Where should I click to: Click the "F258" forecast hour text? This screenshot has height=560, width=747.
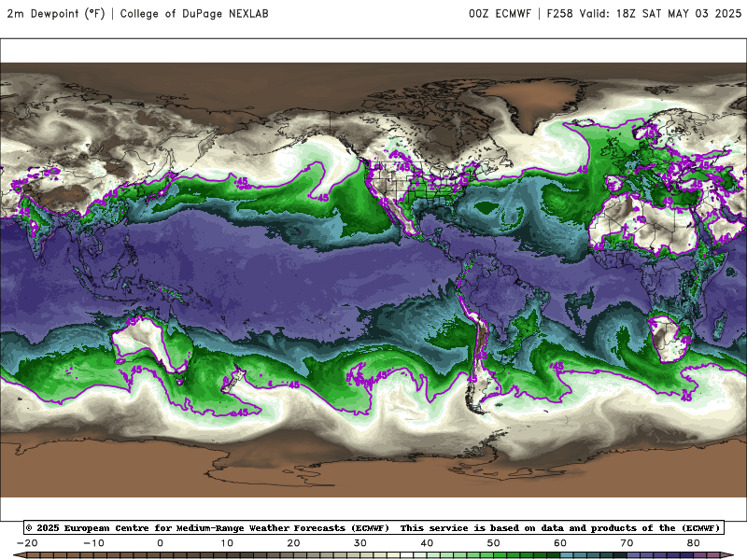pyautogui.click(x=559, y=13)
